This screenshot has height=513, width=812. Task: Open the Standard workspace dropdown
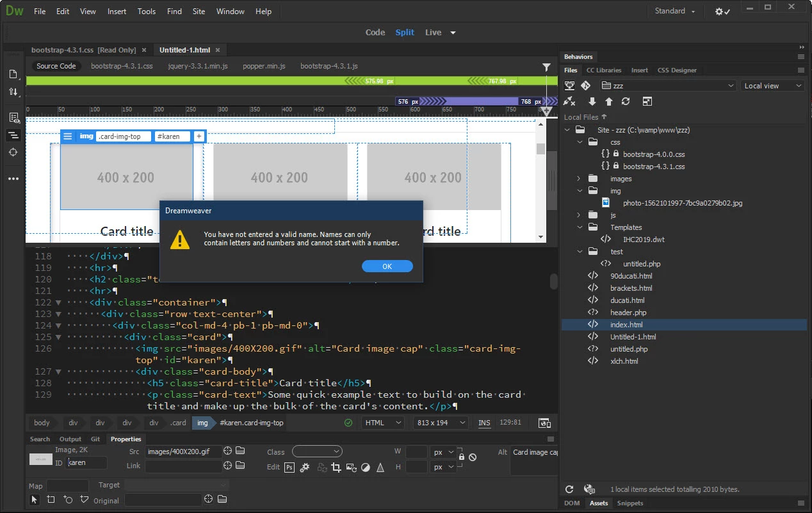(x=675, y=11)
